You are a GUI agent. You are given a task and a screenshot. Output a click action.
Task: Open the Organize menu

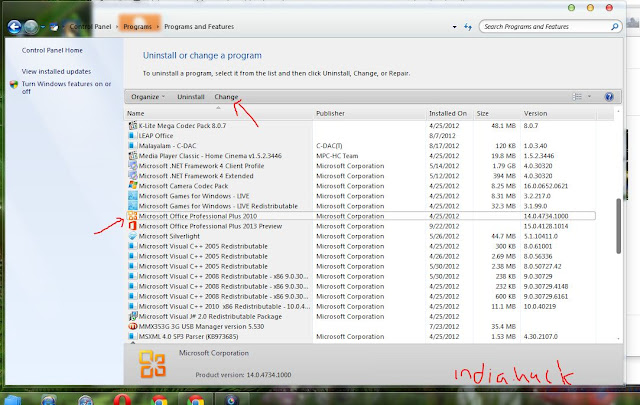[x=148, y=97]
